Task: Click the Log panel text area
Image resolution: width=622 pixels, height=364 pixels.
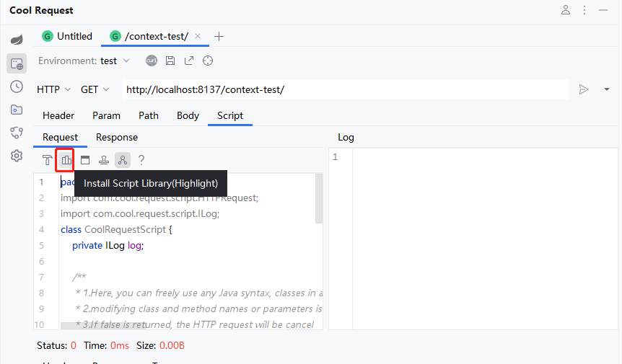Action: coord(485,239)
